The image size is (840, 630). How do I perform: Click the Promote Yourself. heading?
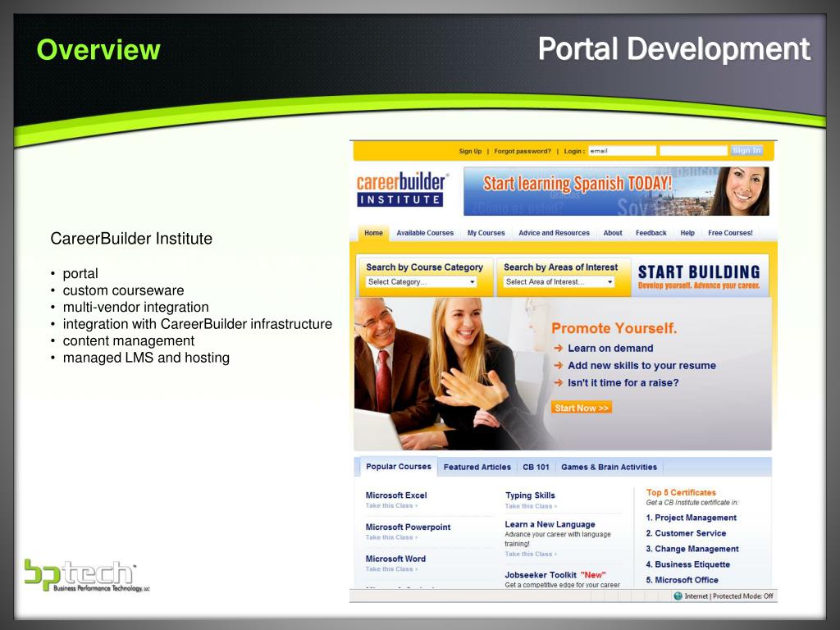[x=614, y=328]
